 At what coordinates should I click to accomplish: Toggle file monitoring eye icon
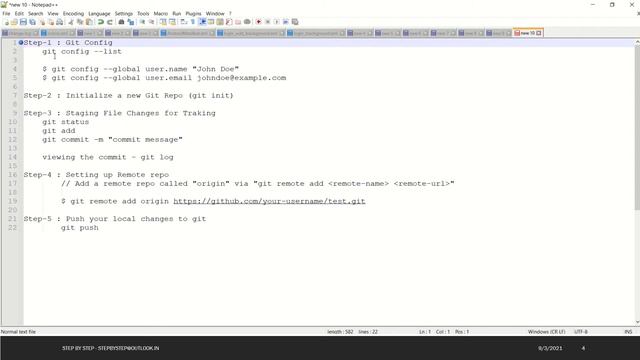[x=247, y=22]
